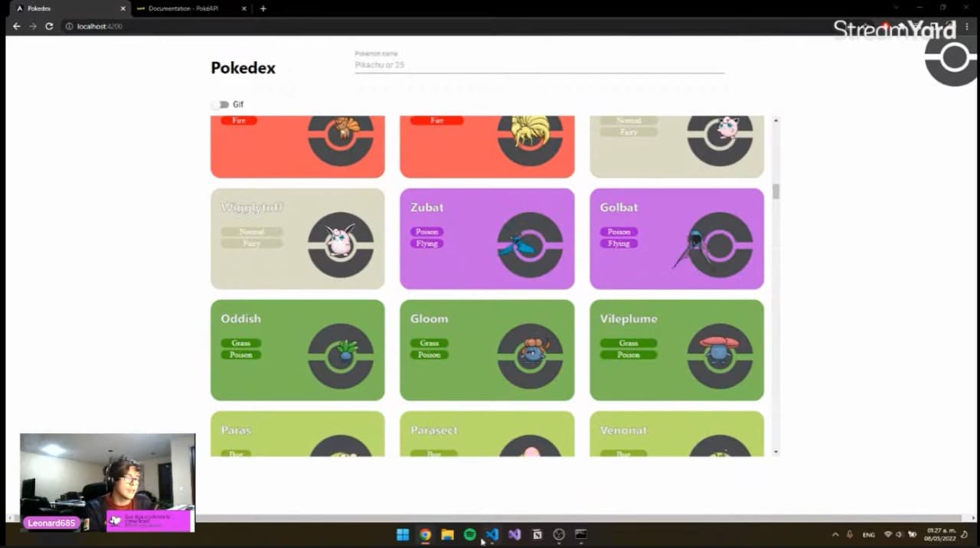The width and height of the screenshot is (980, 548).
Task: Show hidden system tray icons
Action: pyautogui.click(x=835, y=534)
